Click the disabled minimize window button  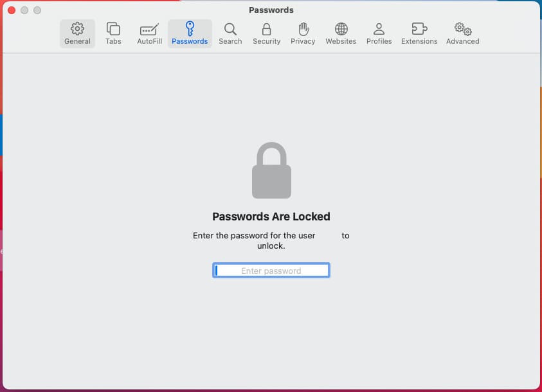pos(24,10)
